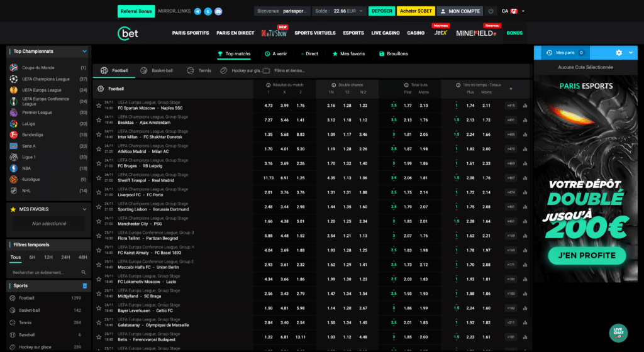Favorite the Besiktas - Ajax Amsterdam match
This screenshot has width=644, height=352.
tap(99, 120)
